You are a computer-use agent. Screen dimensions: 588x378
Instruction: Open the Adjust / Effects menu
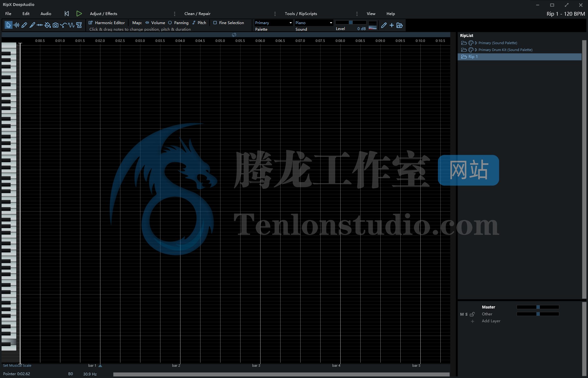point(104,13)
